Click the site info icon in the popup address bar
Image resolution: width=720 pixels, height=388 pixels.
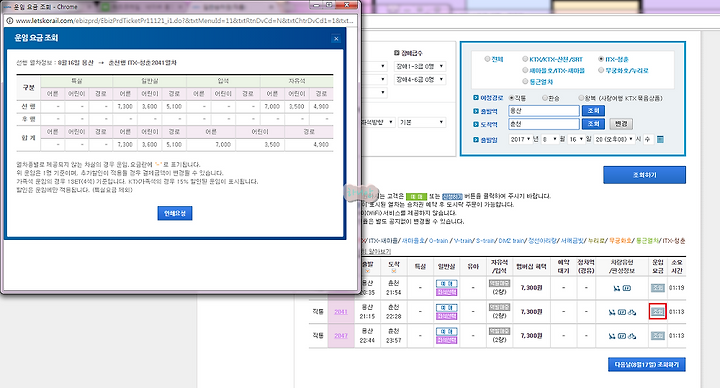click(x=9, y=21)
